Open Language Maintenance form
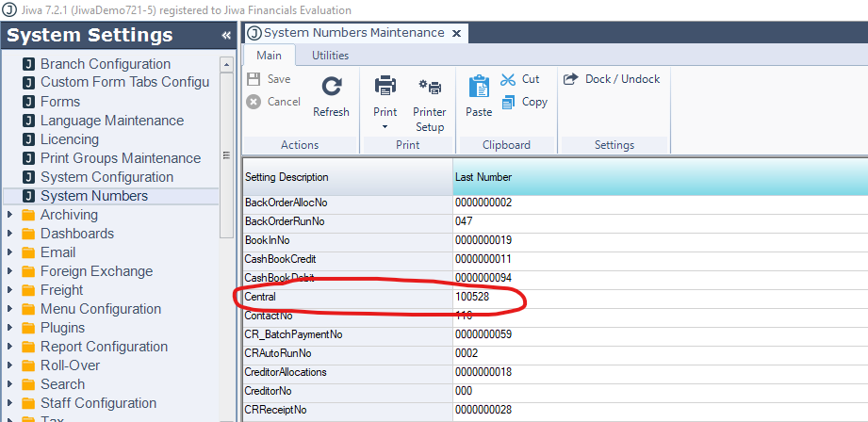Image resolution: width=868 pixels, height=422 pixels. [x=111, y=121]
